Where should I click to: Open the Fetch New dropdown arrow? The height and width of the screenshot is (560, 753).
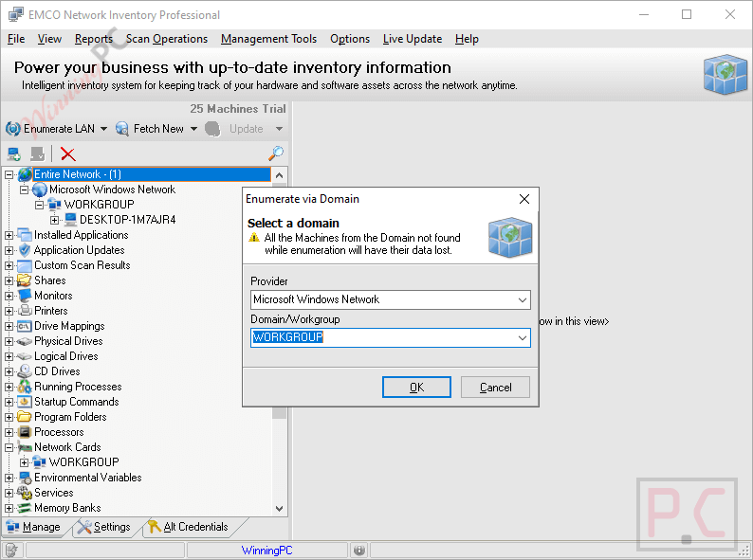193,129
